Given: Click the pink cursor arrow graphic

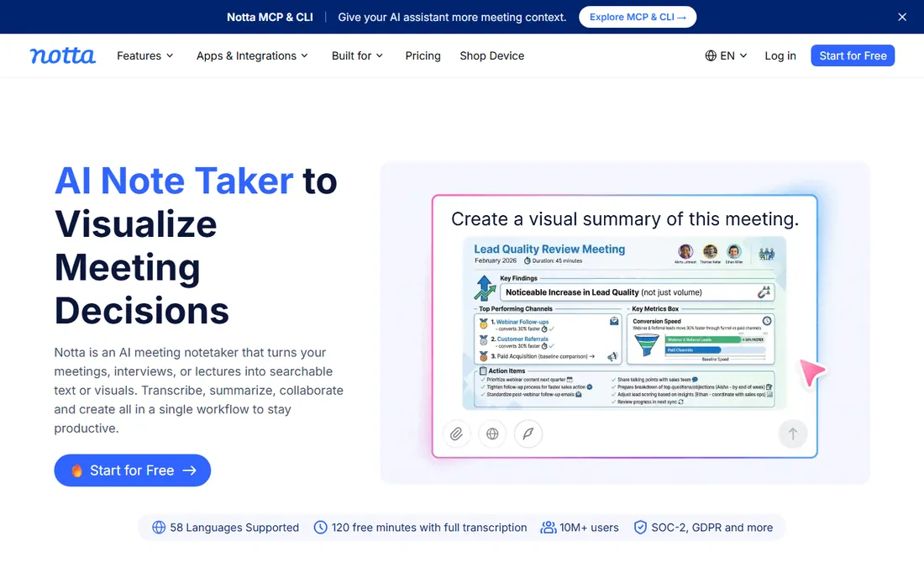Looking at the screenshot, I should click(812, 372).
